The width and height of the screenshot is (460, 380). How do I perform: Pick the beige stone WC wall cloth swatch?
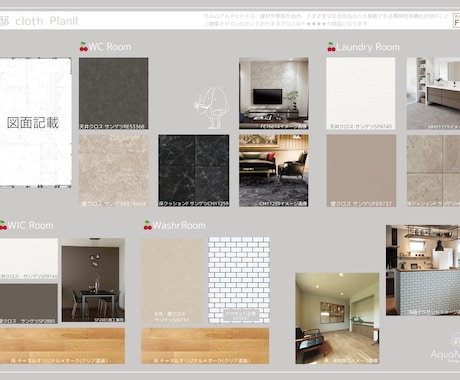tap(114, 171)
